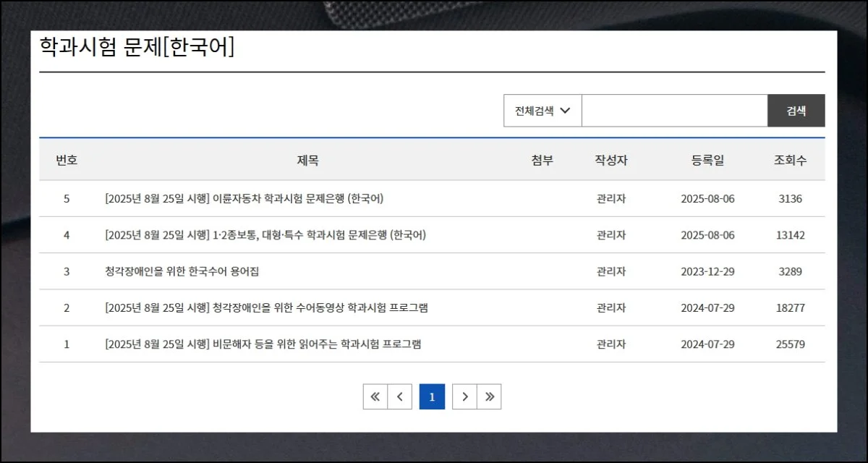Click the 작성자 column header
Viewport: 868px width, 463px height.
tap(611, 160)
